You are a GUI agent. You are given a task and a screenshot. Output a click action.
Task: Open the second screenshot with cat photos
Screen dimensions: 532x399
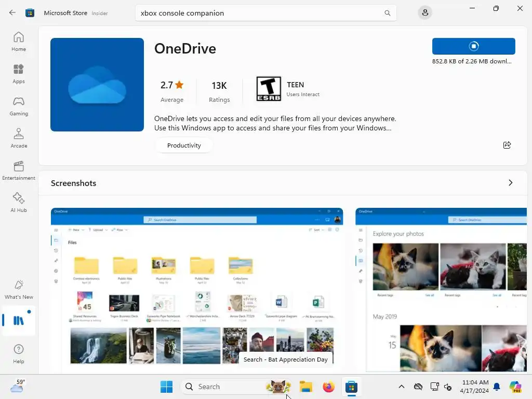click(x=441, y=290)
